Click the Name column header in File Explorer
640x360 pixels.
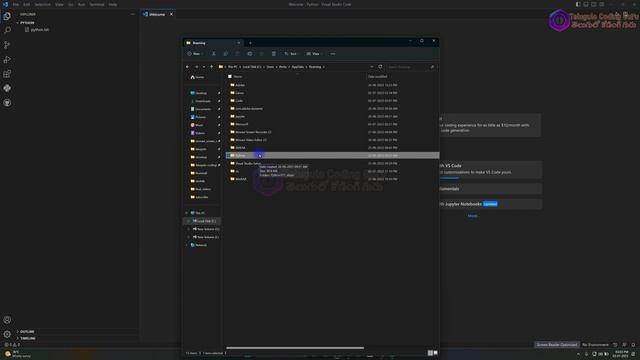point(238,76)
